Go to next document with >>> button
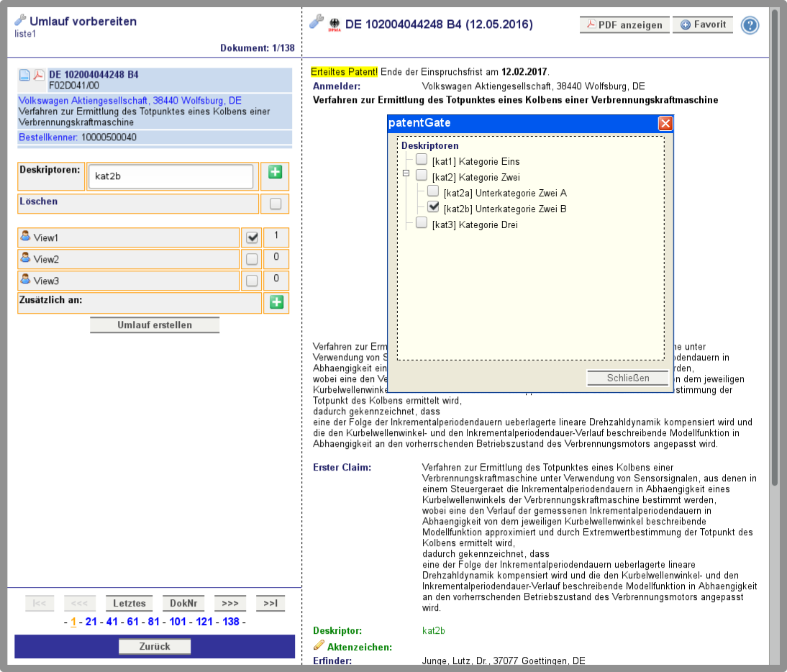The image size is (787, 672). (x=230, y=603)
